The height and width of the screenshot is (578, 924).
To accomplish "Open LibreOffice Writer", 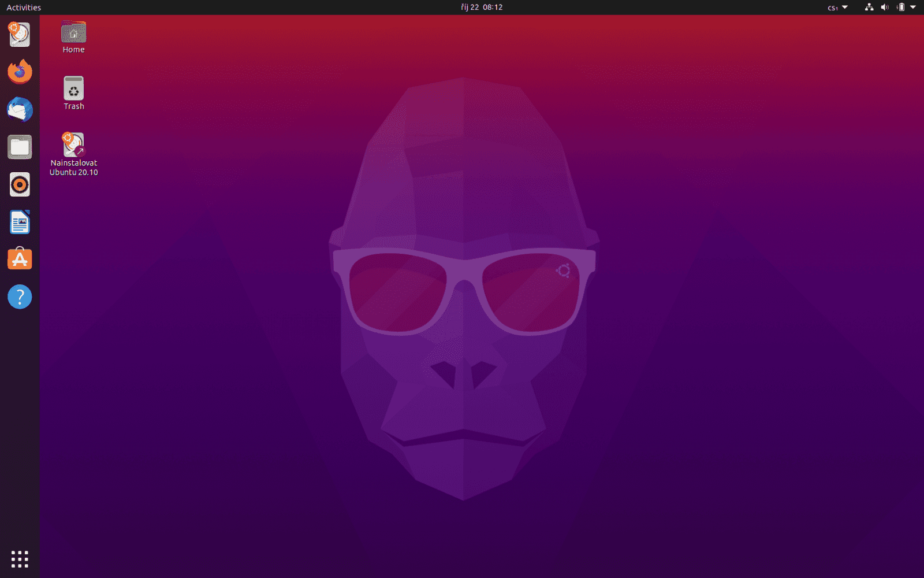I will tap(19, 222).
